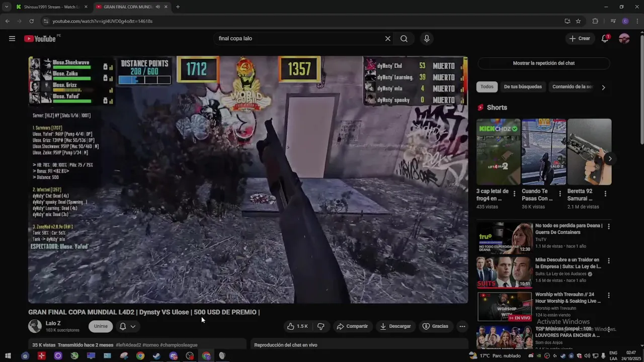644x362 pixels.
Task: Open the notifications bell in the header
Action: (605, 39)
